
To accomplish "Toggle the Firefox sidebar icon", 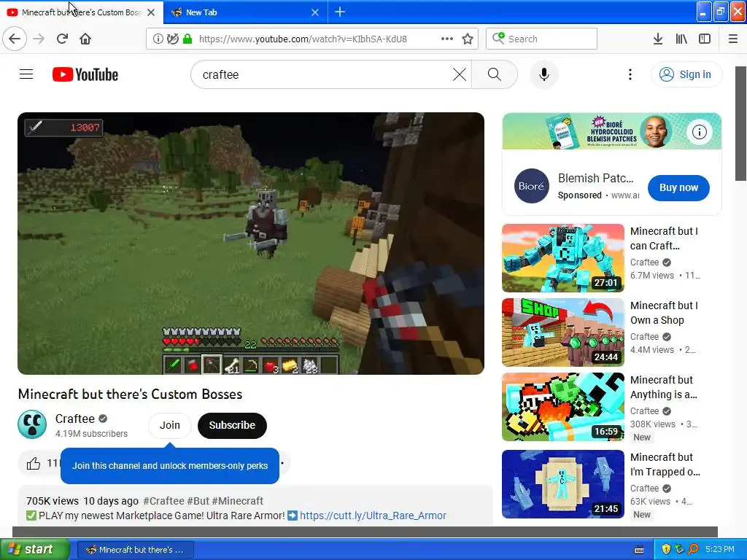I will pos(705,39).
